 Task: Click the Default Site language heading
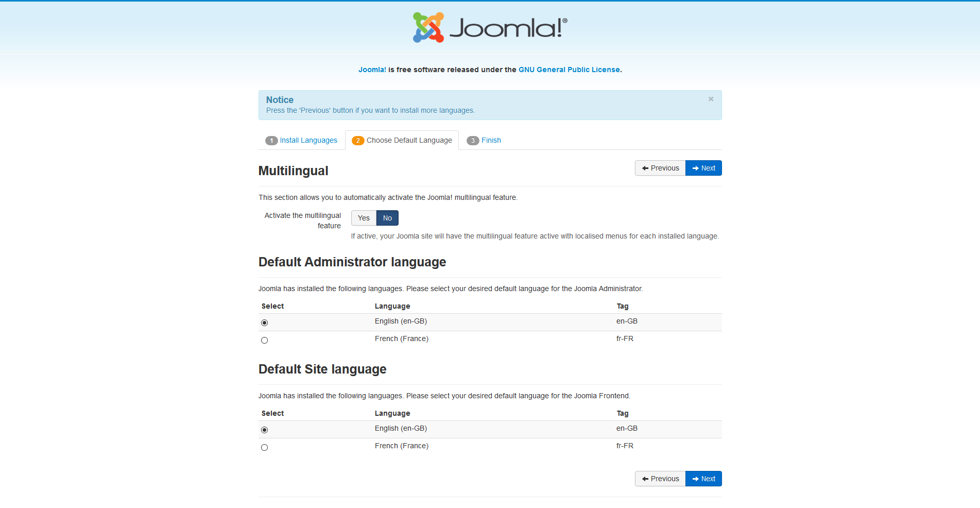click(322, 369)
